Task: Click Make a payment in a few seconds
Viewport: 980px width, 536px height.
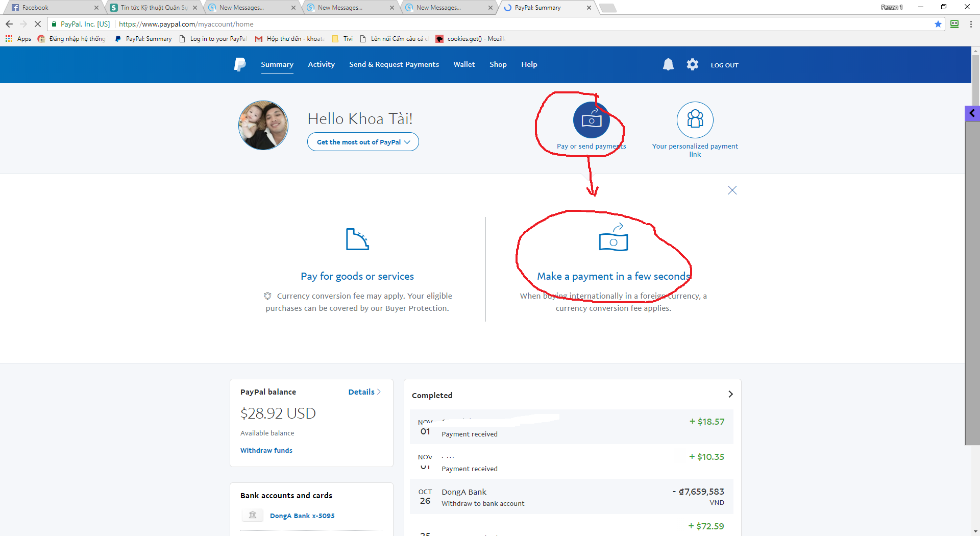Action: (614, 276)
